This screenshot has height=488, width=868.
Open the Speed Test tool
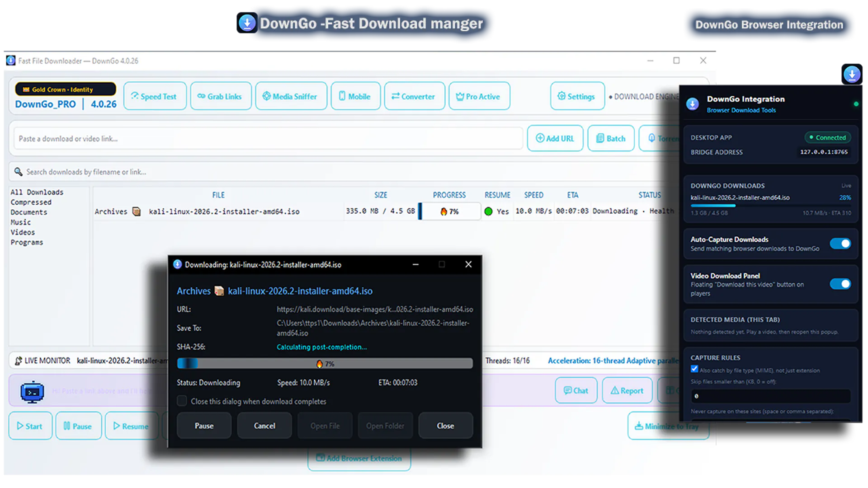tap(155, 96)
